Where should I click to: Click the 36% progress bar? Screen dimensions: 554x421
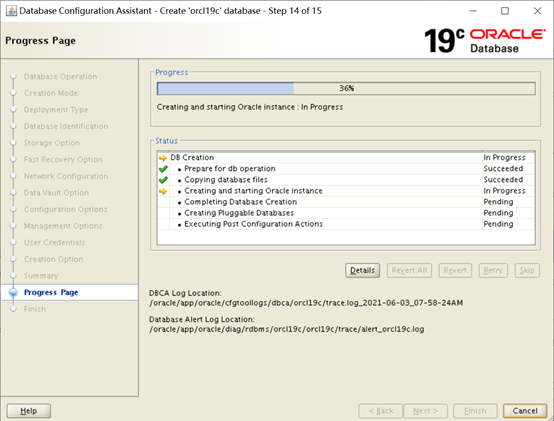click(x=346, y=88)
